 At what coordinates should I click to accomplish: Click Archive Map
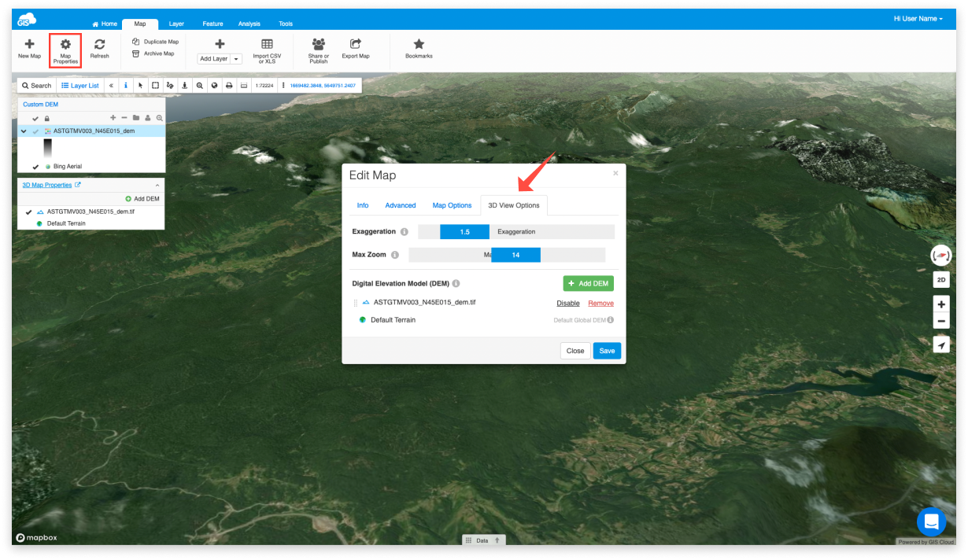click(153, 53)
